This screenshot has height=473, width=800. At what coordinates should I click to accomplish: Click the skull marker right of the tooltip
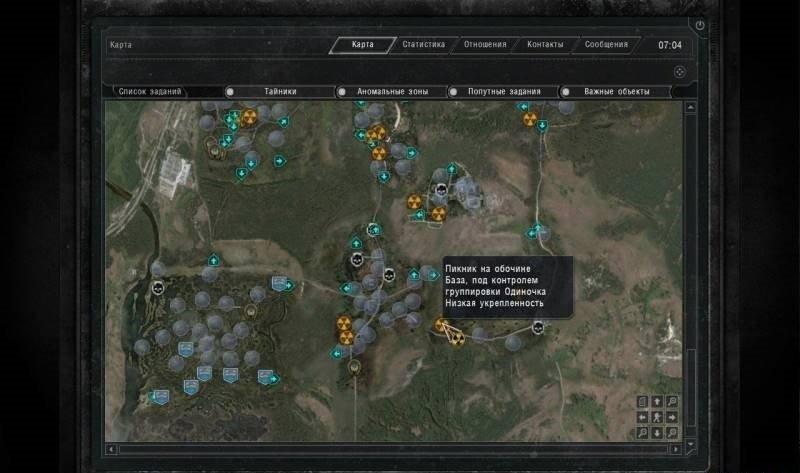pos(538,327)
